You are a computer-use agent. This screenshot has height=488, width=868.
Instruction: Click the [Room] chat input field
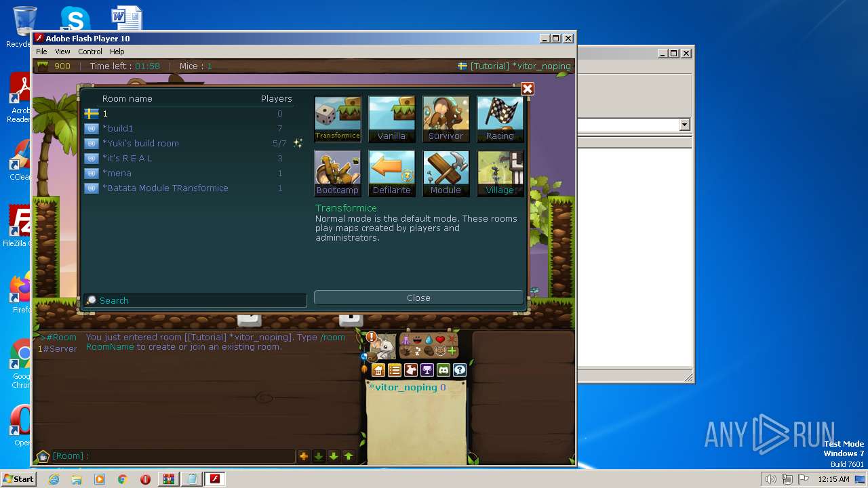pos(173,456)
